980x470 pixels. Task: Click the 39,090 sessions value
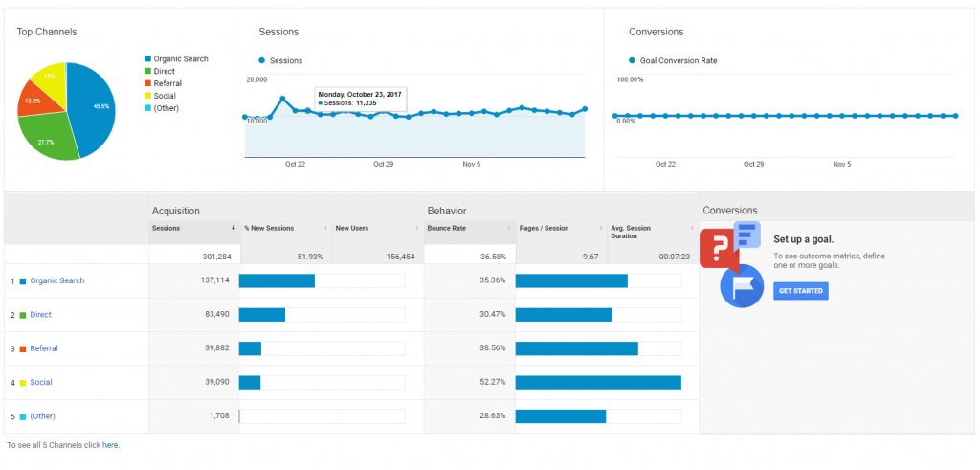pyautogui.click(x=217, y=382)
